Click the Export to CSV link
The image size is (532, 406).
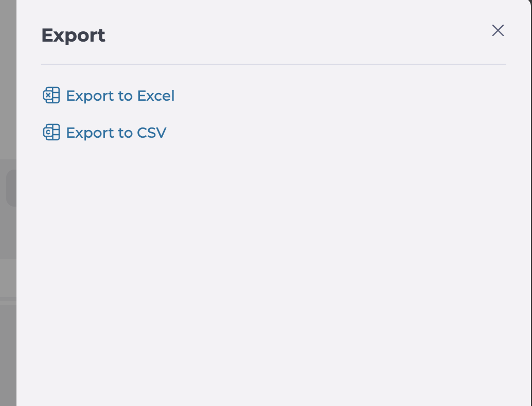104,133
